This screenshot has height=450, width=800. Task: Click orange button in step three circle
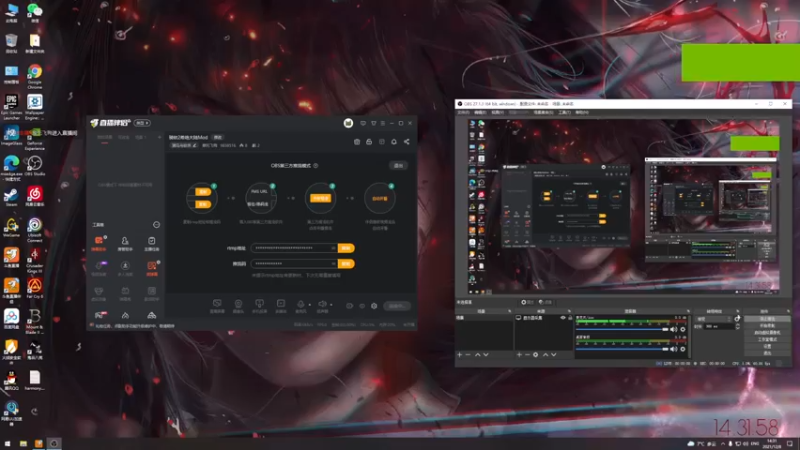pyautogui.click(x=321, y=198)
